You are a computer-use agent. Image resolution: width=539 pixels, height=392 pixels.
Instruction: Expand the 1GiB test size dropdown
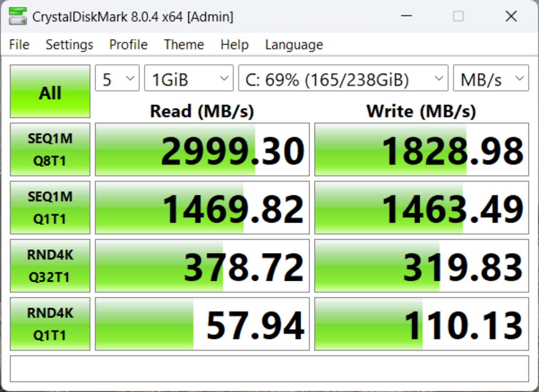click(189, 78)
